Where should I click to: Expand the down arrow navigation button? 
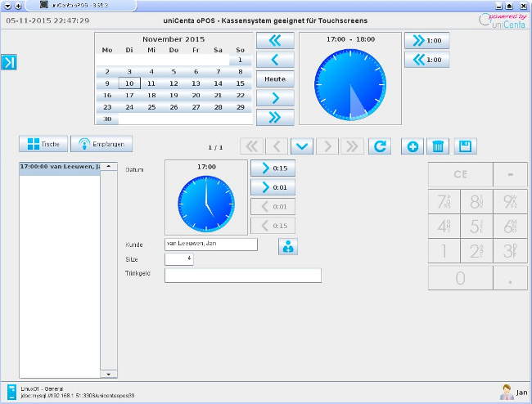(x=302, y=146)
